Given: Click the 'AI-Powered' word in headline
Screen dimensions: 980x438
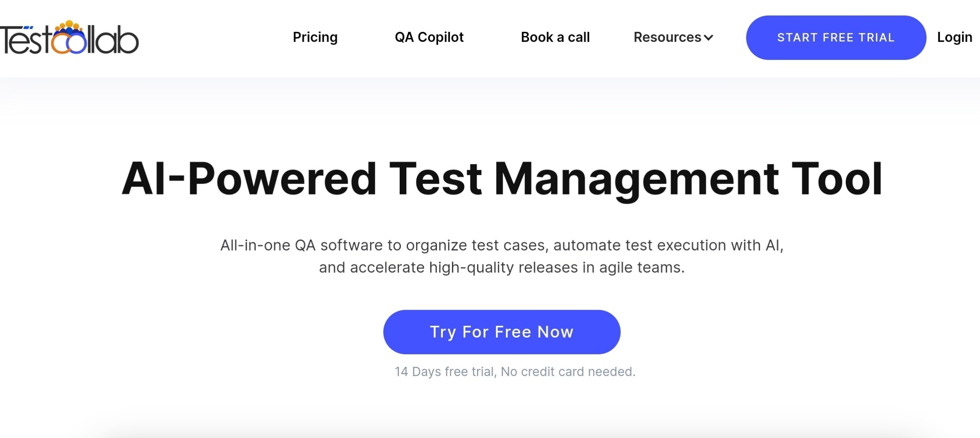Looking at the screenshot, I should coord(250,179).
